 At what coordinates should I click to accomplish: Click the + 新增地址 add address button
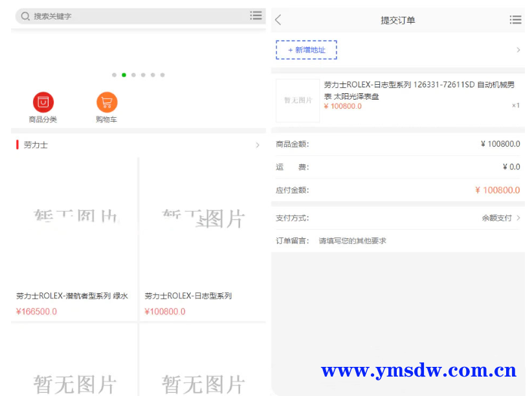tap(306, 50)
